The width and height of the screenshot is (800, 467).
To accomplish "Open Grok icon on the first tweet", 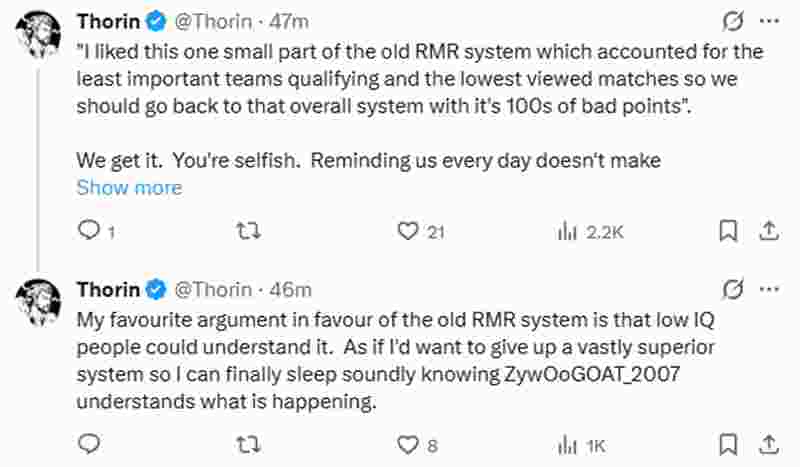I will click(x=732, y=21).
